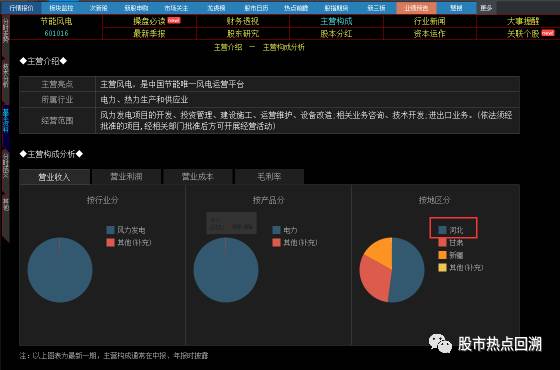Select the highlighted orange 业绩预告 tab
This screenshot has height=370, width=560.
tap(416, 8)
